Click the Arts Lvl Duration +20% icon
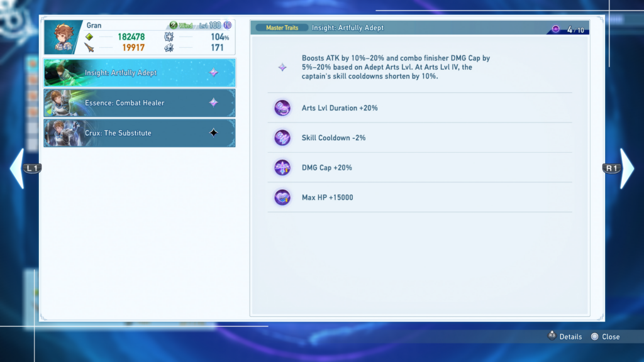The image size is (644, 362). pyautogui.click(x=282, y=108)
